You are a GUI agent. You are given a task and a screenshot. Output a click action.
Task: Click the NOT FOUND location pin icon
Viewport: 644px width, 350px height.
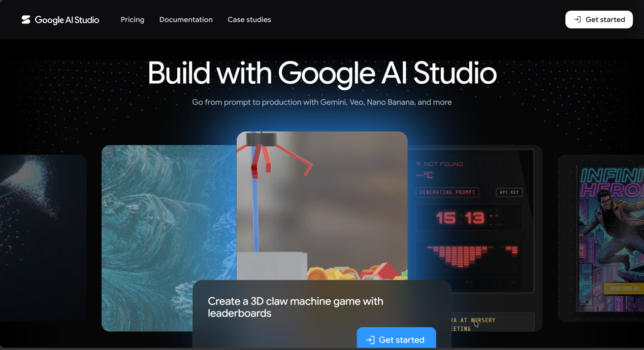coord(418,164)
